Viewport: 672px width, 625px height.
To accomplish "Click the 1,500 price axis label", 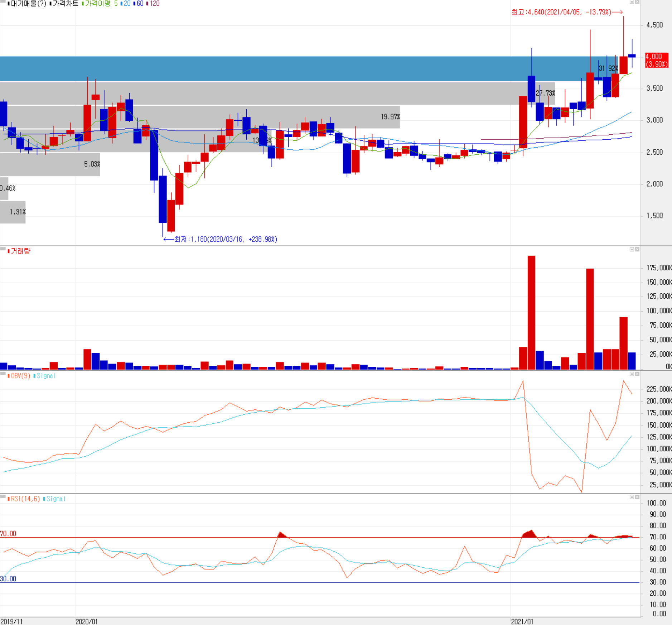I will pos(654,216).
